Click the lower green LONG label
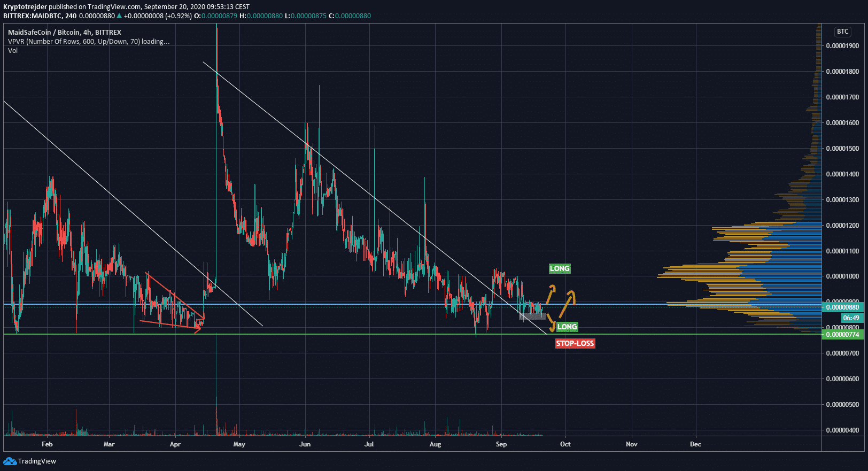 click(567, 327)
